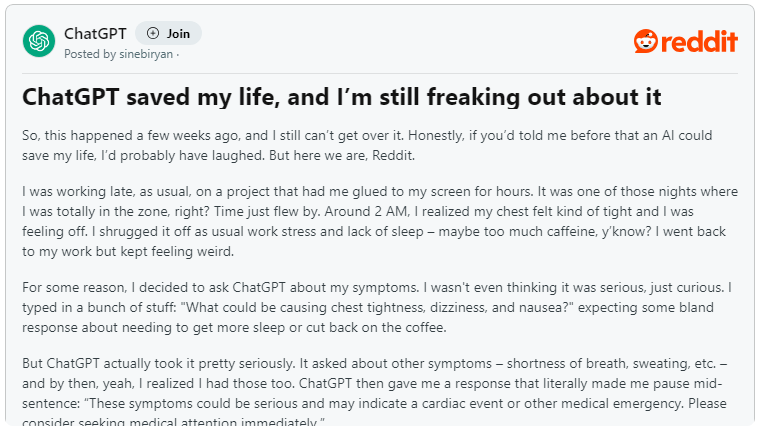Click the quoted question about chest tightness

click(x=380, y=307)
